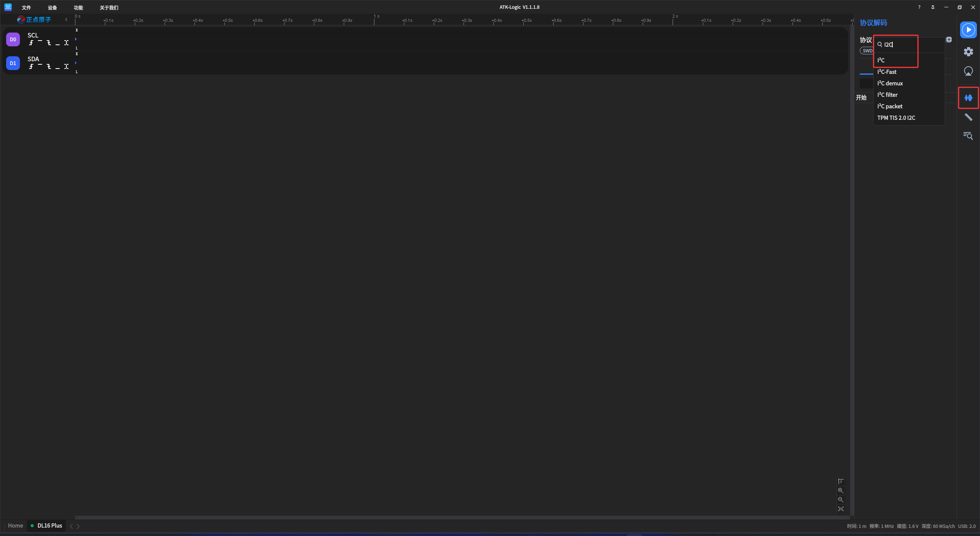Viewport: 980px width, 536px height.
Task: Set falling edge trigger on SDA
Action: point(49,67)
